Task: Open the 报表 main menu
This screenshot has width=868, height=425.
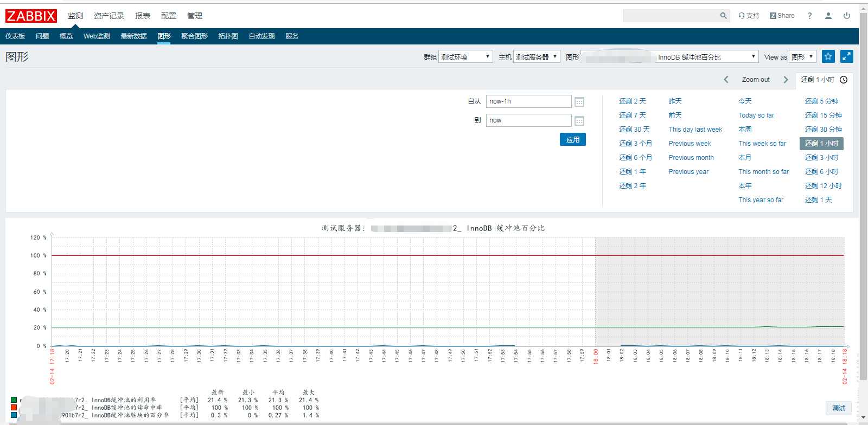Action: pos(143,16)
